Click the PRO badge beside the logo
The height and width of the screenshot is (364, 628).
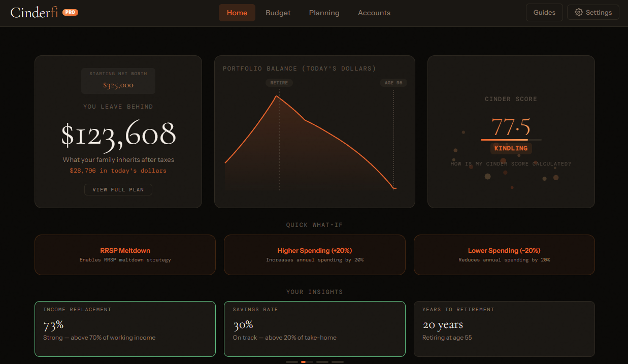tap(71, 12)
